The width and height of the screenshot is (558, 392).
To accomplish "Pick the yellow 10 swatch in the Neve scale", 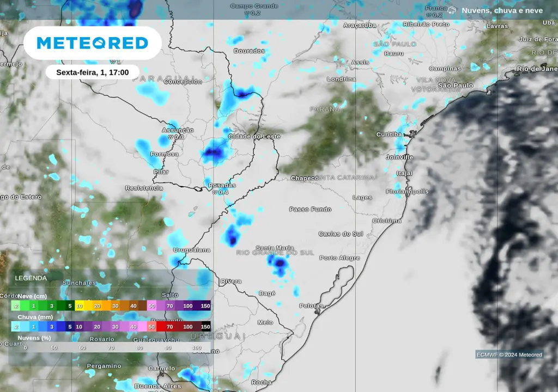I will tap(80, 306).
